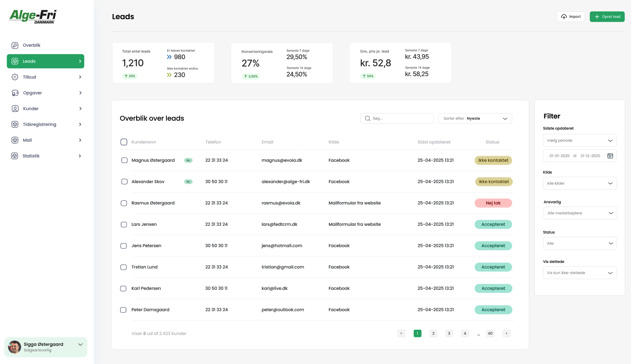Click the Mail sidebar icon
The height and width of the screenshot is (364, 631).
(15, 140)
